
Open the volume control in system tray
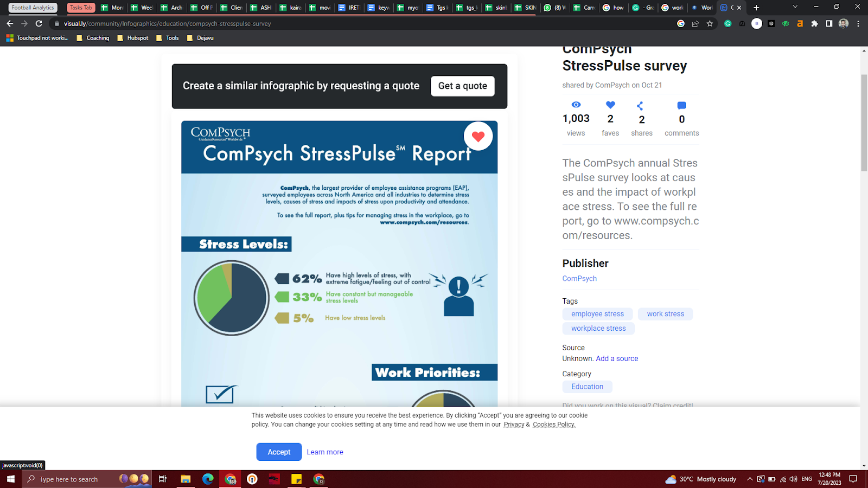click(x=793, y=479)
